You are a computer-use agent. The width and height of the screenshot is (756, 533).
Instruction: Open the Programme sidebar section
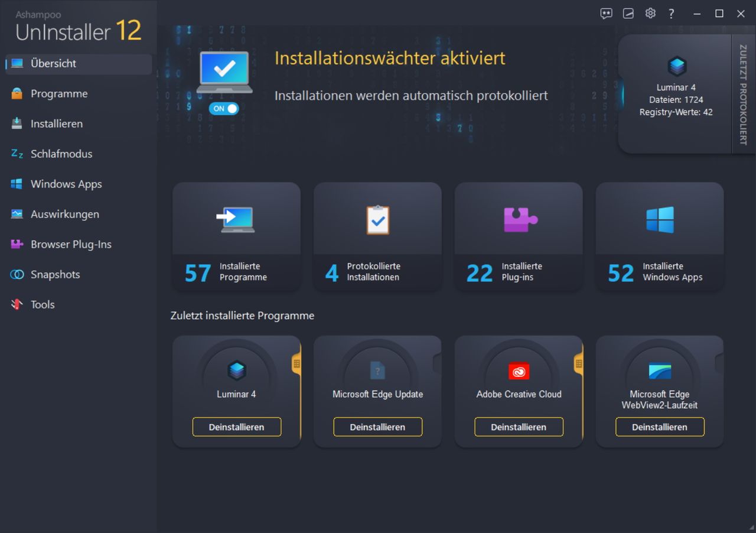79,94
